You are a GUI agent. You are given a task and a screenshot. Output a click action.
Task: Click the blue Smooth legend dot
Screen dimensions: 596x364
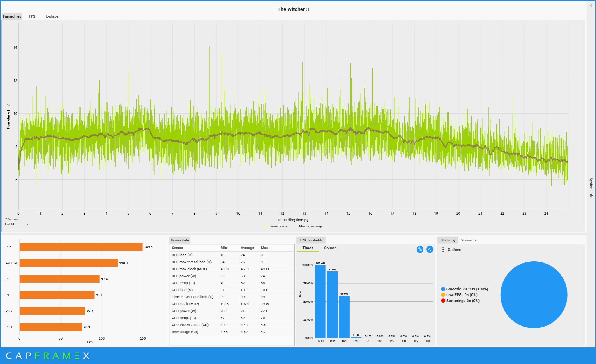[443, 289]
